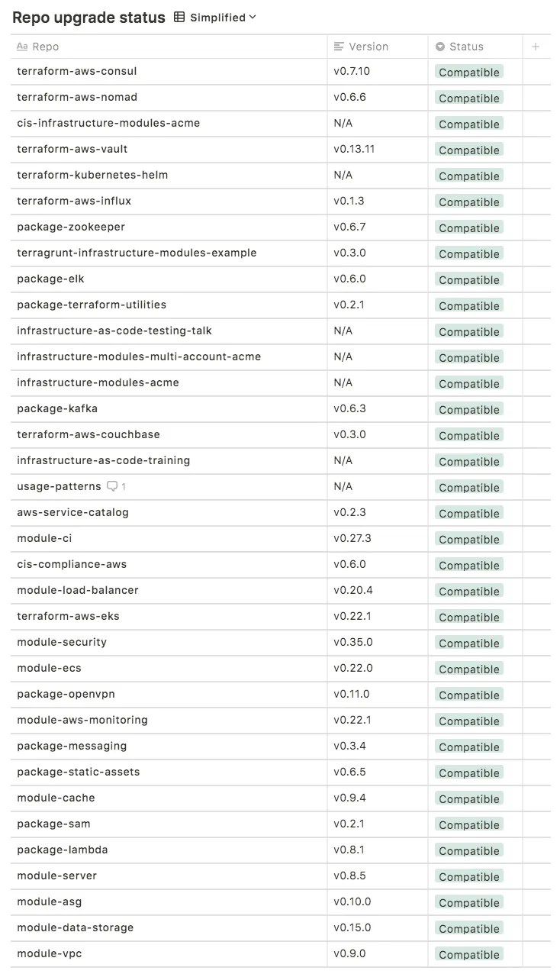The width and height of the screenshot is (560, 974).
Task: Click version v0.35.0 of module-security
Action: pyautogui.click(x=353, y=642)
